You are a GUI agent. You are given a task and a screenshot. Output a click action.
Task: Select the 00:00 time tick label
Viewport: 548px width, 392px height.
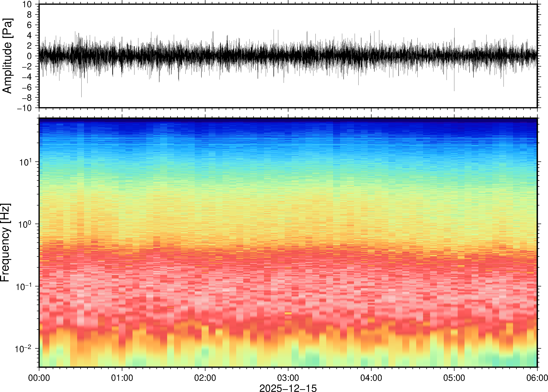click(39, 378)
